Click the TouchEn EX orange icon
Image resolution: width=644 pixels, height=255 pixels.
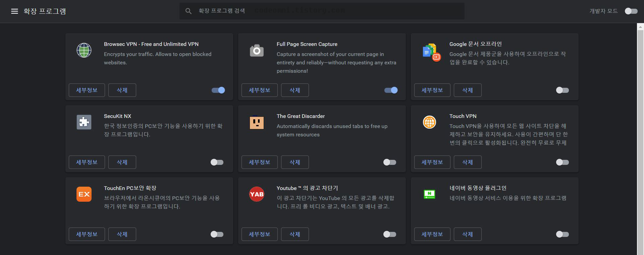pos(84,194)
